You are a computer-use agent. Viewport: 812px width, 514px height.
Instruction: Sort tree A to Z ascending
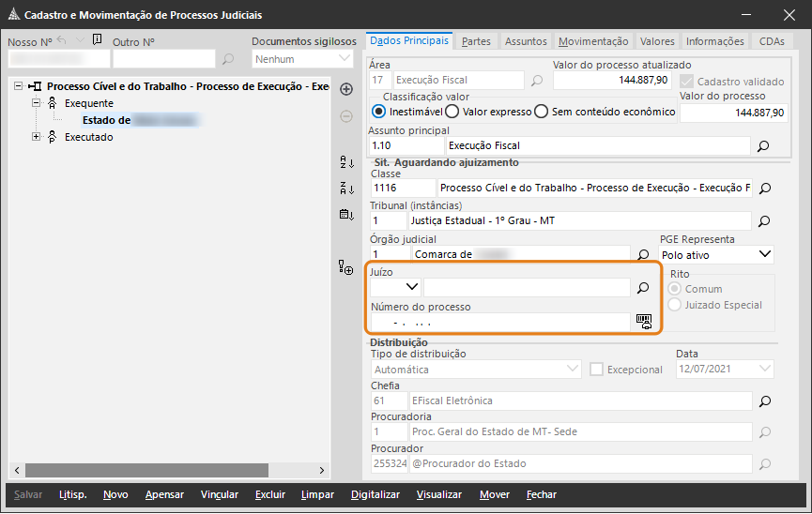pos(345,162)
